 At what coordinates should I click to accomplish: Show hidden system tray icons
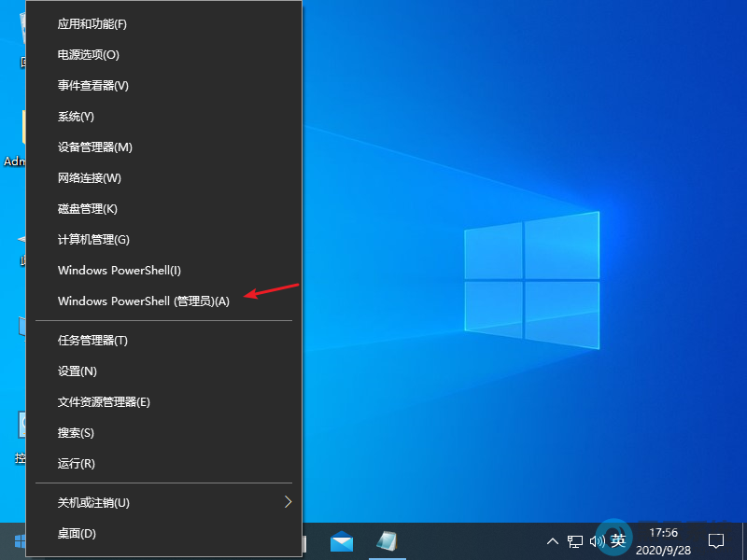(553, 541)
